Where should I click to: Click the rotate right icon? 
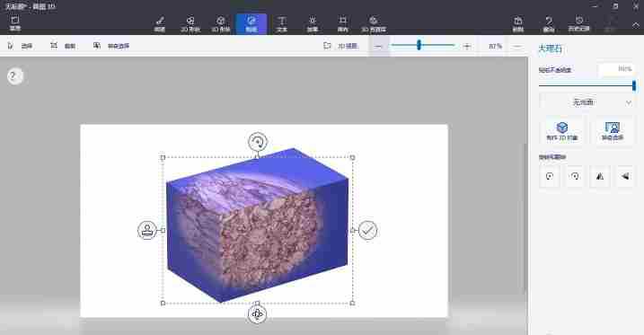pos(575,177)
